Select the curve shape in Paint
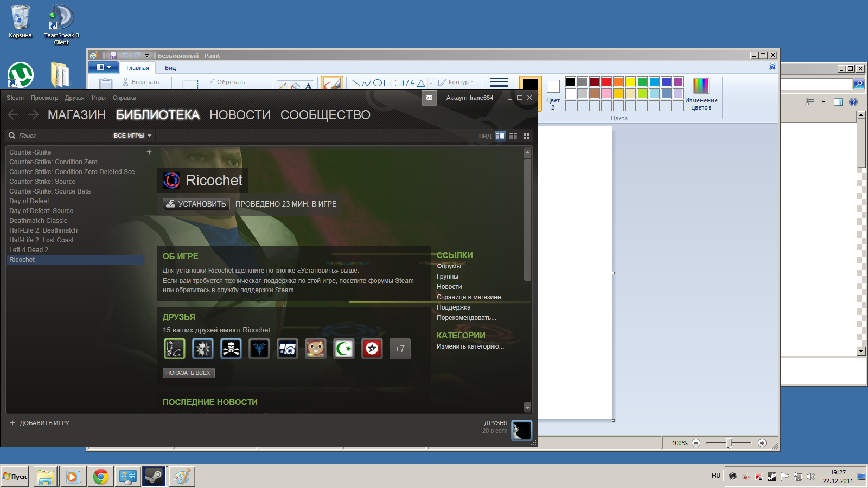This screenshot has height=488, width=868. coord(366,83)
